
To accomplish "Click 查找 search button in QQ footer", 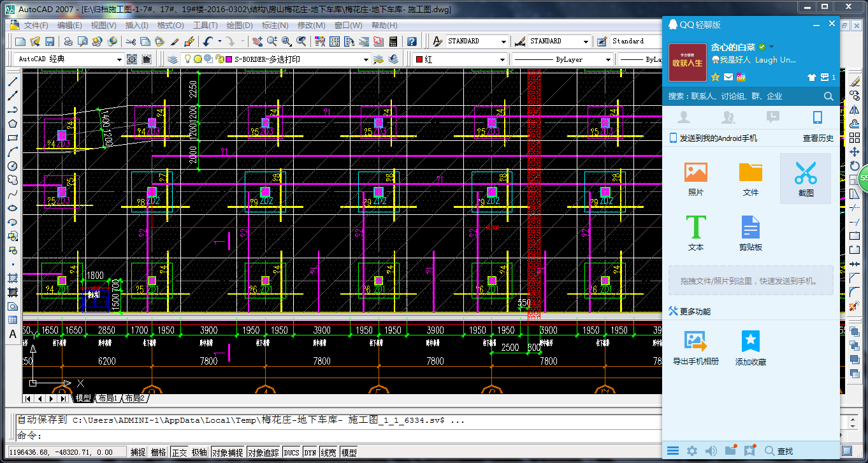I will pyautogui.click(x=779, y=451).
